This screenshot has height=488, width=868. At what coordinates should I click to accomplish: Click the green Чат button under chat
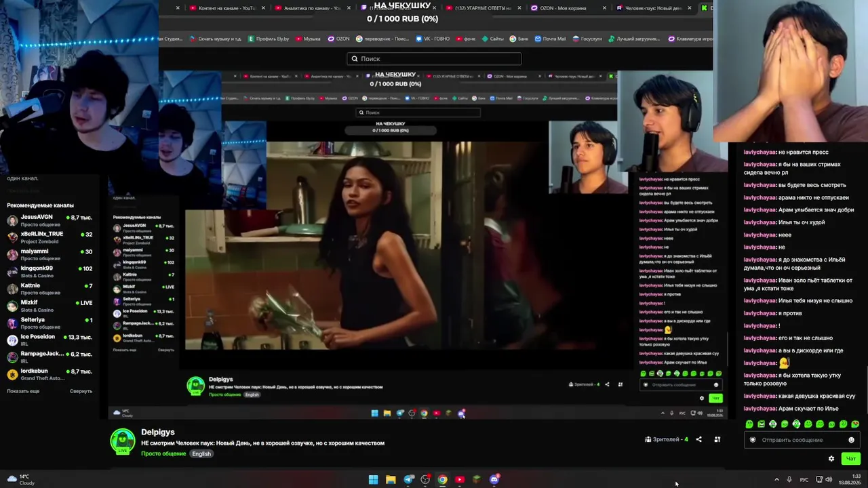click(850, 459)
